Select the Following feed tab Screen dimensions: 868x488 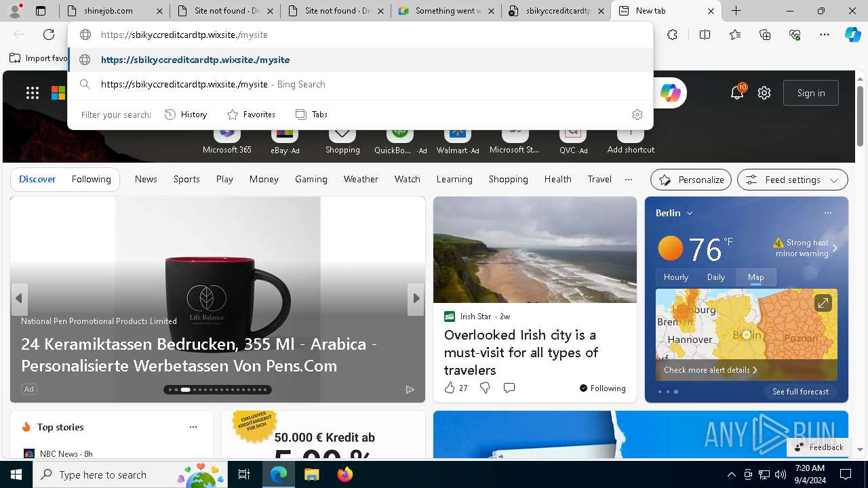[x=91, y=179]
